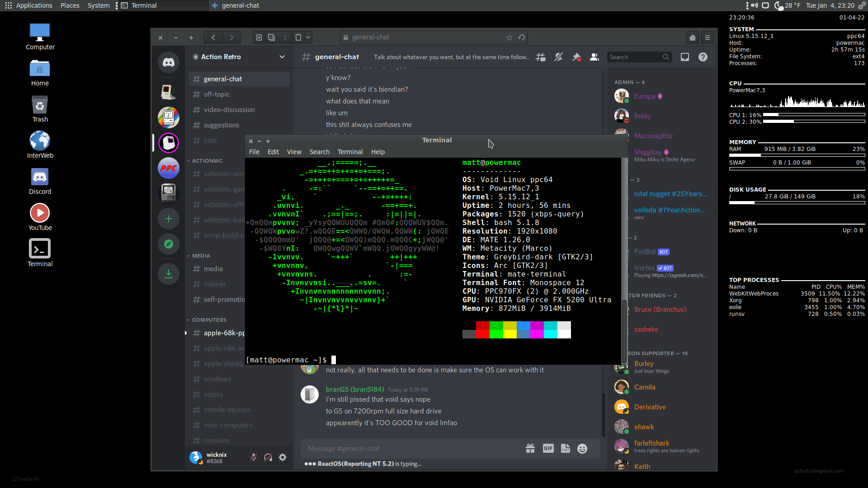Open the Terminal window's Edit menu
The height and width of the screenshot is (488, 868).
[x=273, y=152]
